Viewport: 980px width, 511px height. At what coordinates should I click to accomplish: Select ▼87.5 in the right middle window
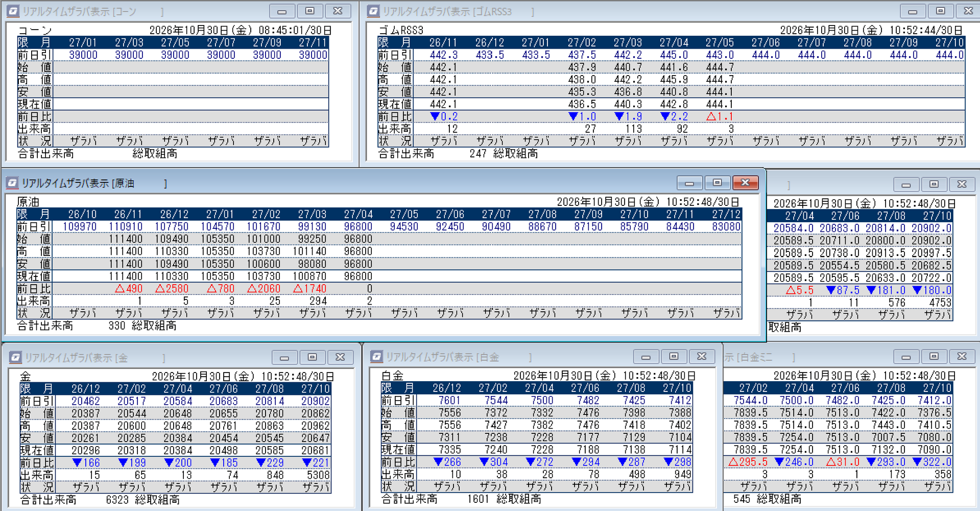tap(843, 290)
